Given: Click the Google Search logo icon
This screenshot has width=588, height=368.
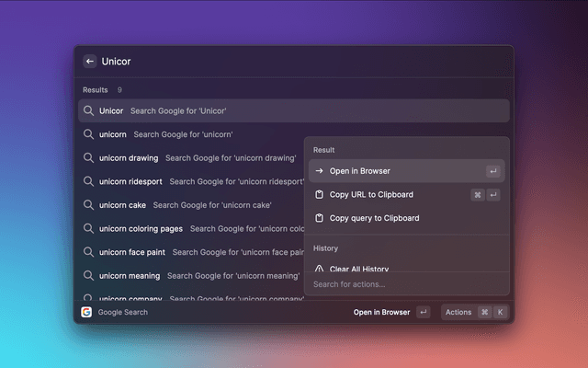Looking at the screenshot, I should click(x=86, y=312).
